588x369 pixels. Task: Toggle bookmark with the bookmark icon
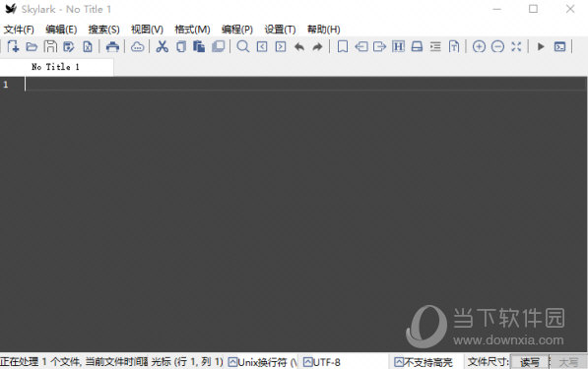click(343, 46)
